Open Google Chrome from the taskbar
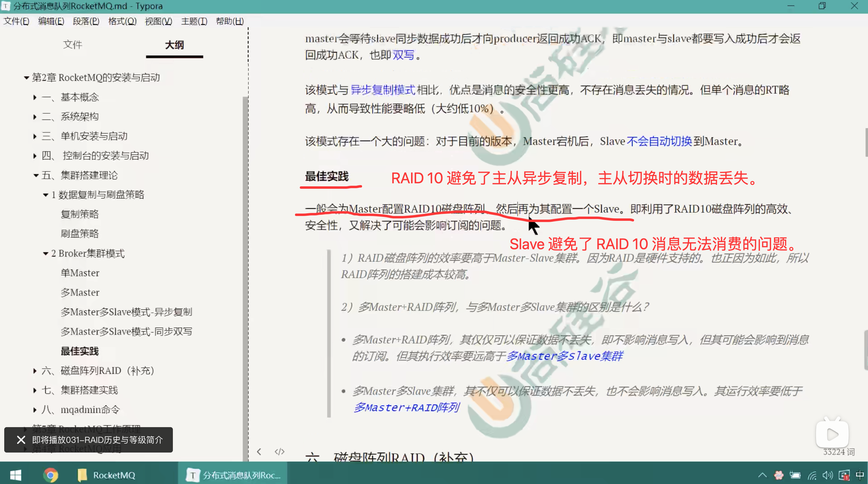The width and height of the screenshot is (868, 484). point(50,475)
